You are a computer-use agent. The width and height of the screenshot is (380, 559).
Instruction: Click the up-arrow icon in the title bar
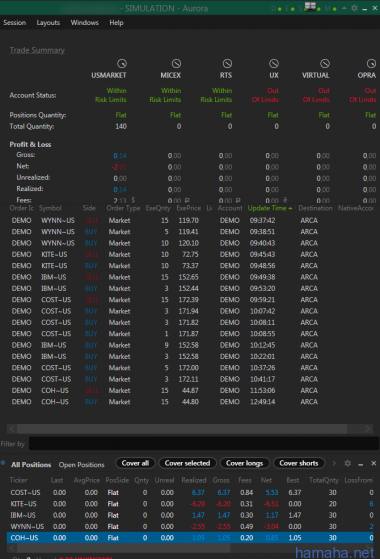(344, 8)
